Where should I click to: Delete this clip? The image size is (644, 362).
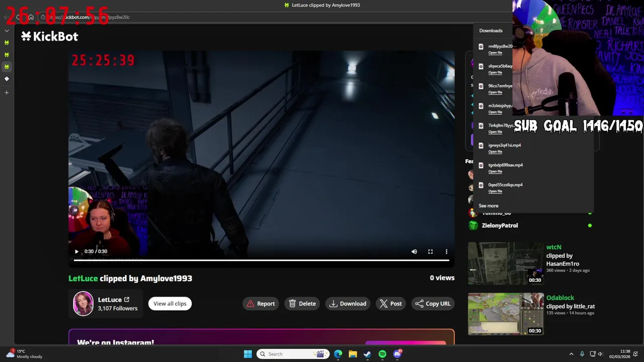[x=302, y=304]
